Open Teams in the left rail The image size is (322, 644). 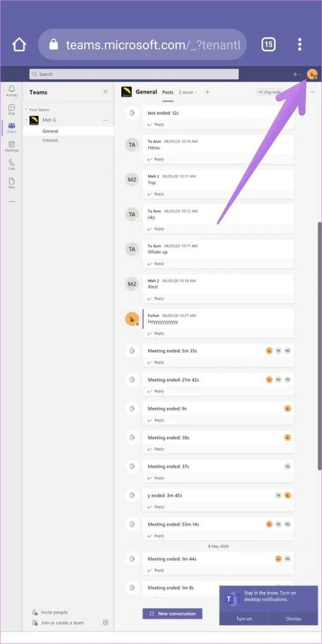click(11, 128)
